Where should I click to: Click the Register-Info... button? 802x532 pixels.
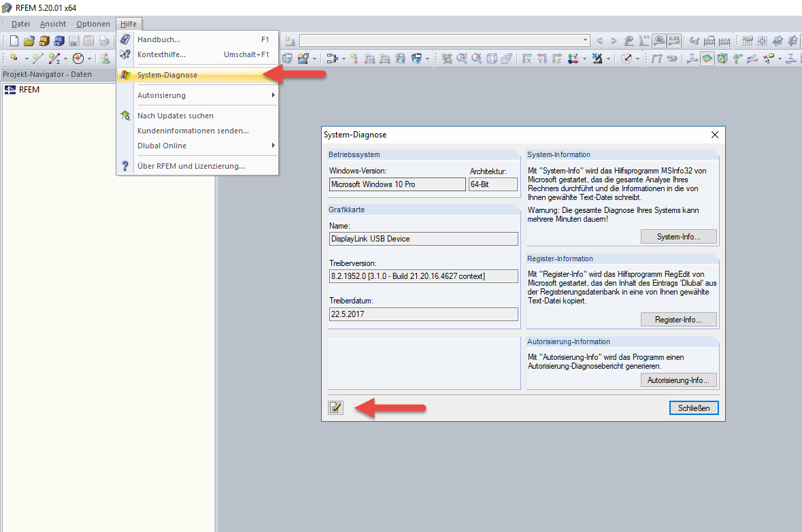pos(679,319)
